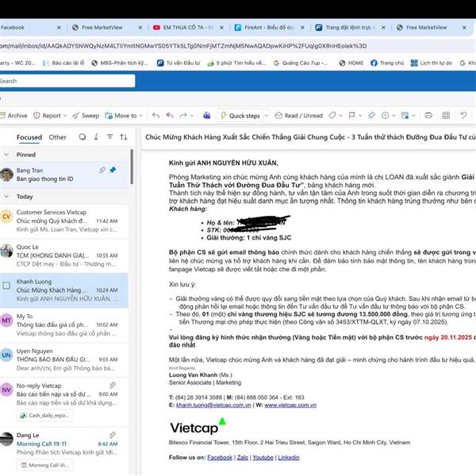The height and width of the screenshot is (476, 476).
Task: Collapse the Today group chevron
Action: tap(6, 197)
